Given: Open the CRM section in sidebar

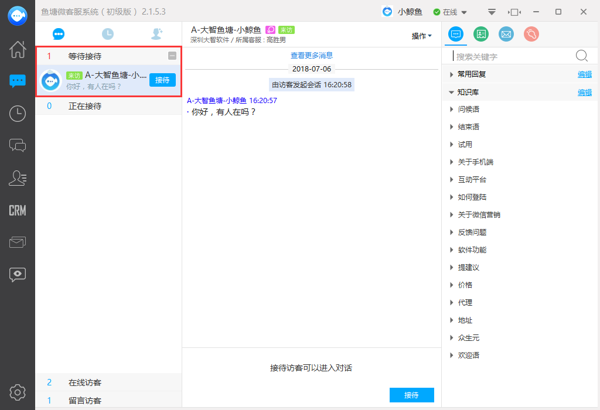Looking at the screenshot, I should (17, 210).
